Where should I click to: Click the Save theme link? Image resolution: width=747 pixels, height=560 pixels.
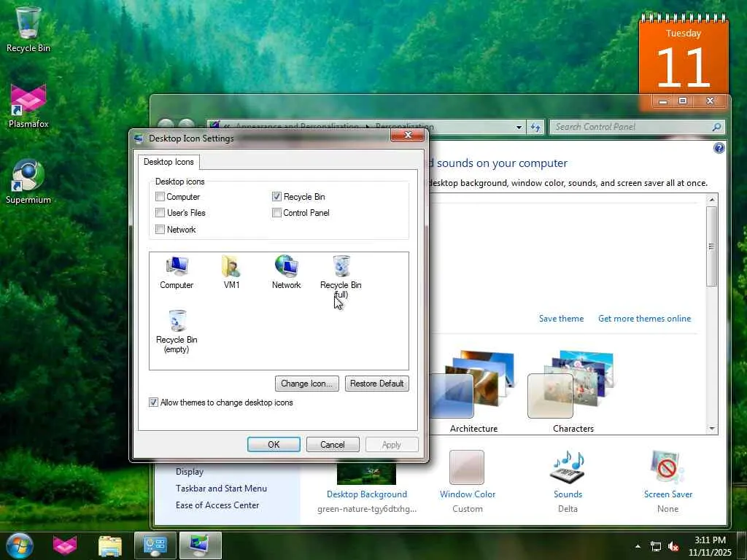561,319
